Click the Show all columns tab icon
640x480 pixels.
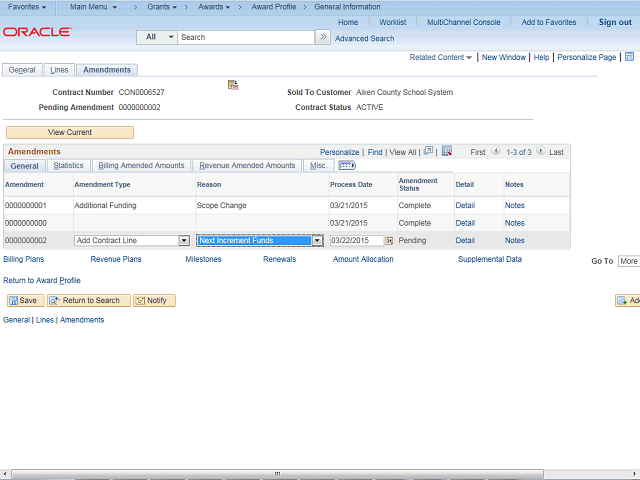point(347,165)
